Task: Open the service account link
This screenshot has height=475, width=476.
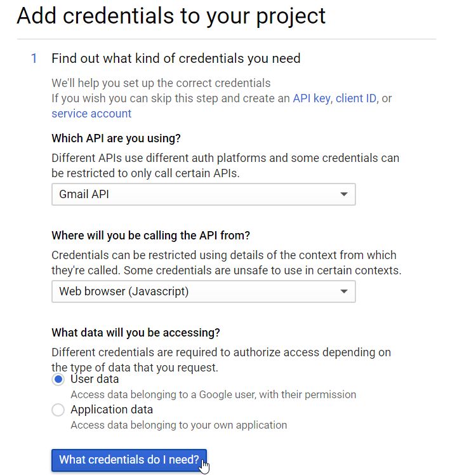Action: 91,114
